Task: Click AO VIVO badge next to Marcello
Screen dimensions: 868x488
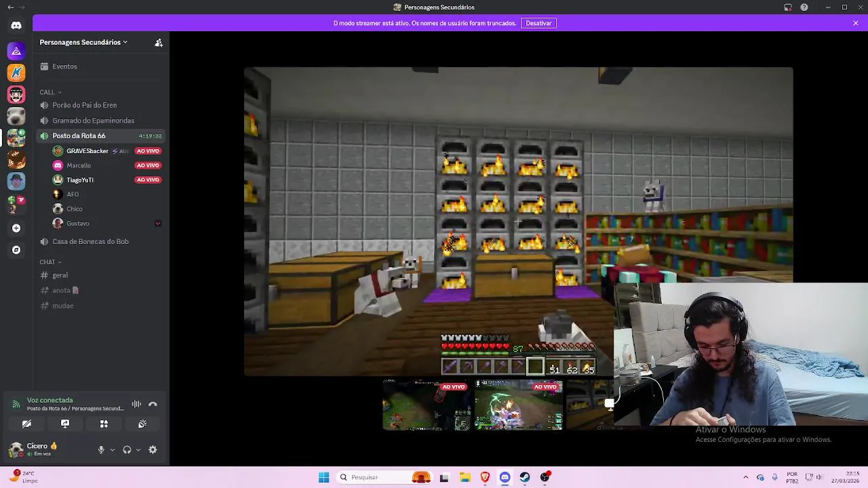Action: click(x=148, y=165)
